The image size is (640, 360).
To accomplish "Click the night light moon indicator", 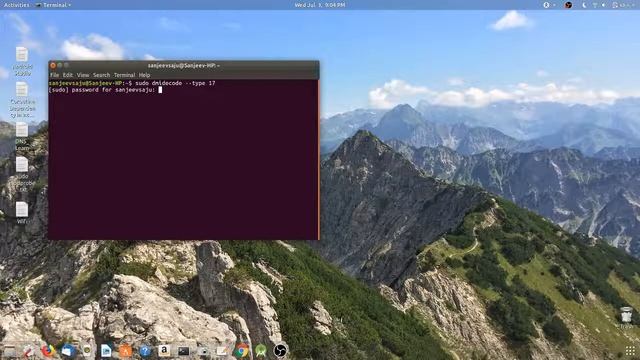I will point(584,5).
